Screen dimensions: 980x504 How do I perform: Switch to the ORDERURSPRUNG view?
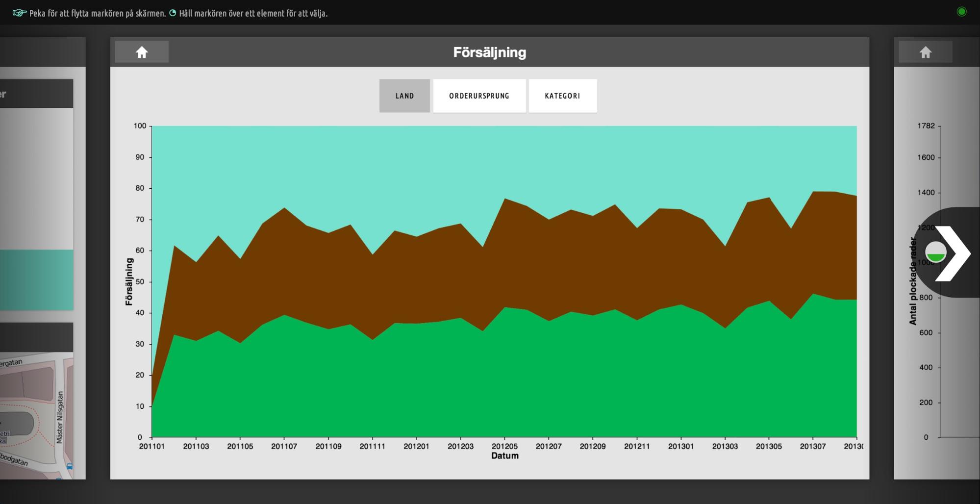[x=479, y=96]
